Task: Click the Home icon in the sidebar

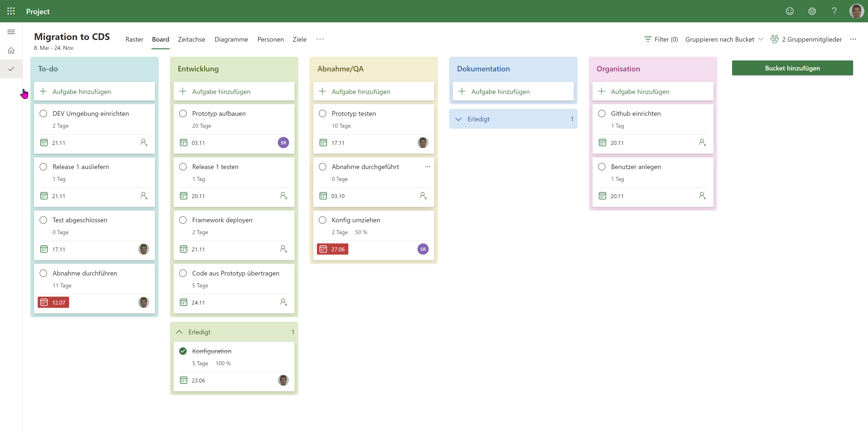Action: click(x=11, y=50)
